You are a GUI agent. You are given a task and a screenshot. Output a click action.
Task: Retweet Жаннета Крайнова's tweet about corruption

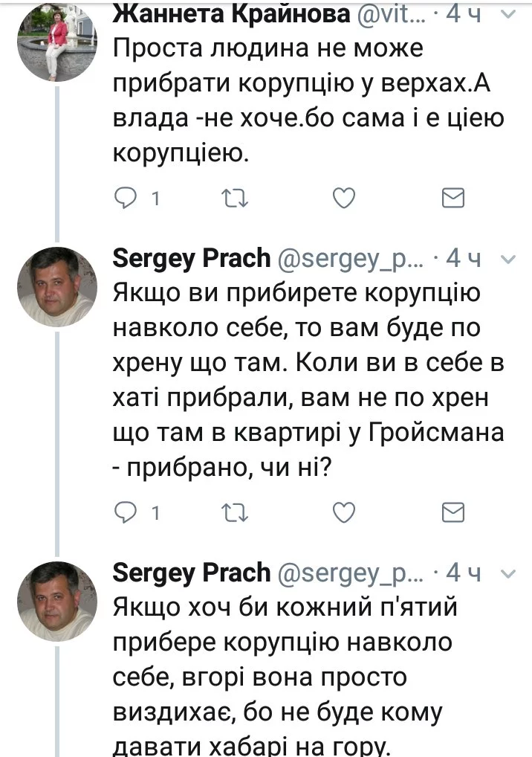[x=236, y=198]
